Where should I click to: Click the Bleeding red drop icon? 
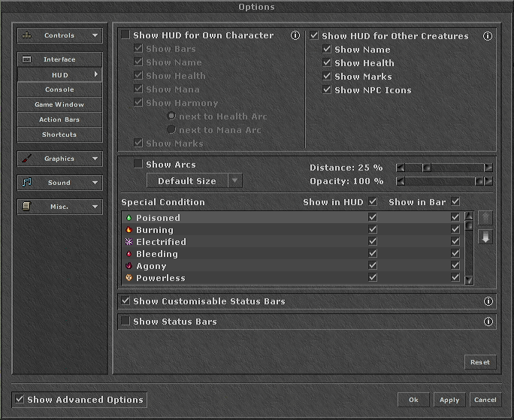[x=128, y=254]
